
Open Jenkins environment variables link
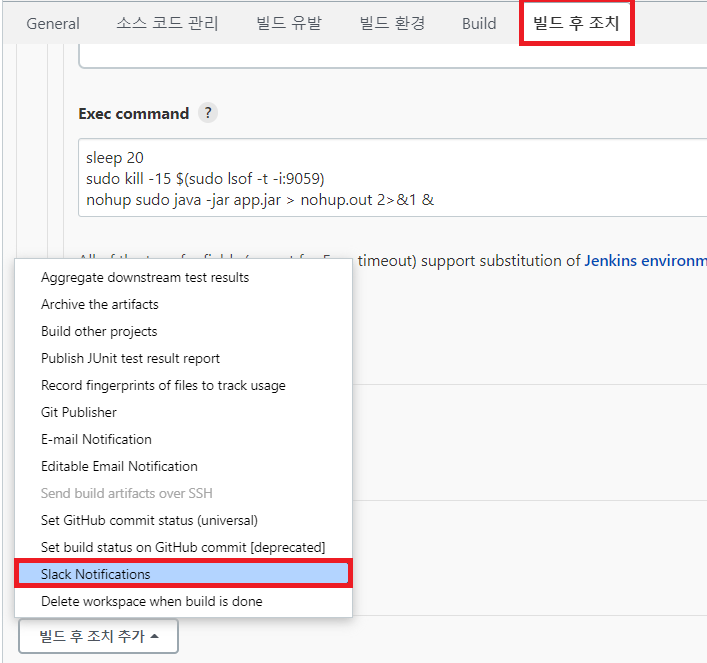[x=646, y=261]
